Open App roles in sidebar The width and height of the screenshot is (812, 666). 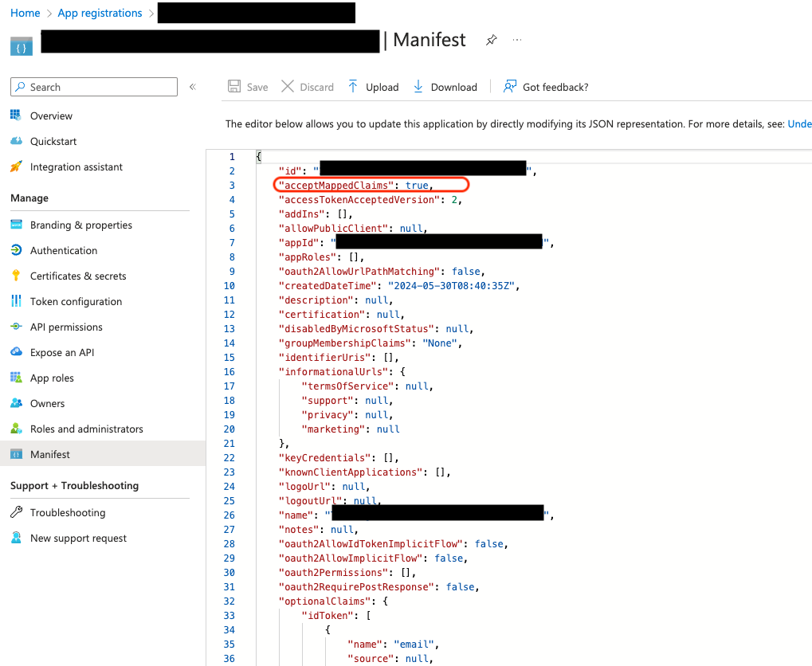point(52,378)
